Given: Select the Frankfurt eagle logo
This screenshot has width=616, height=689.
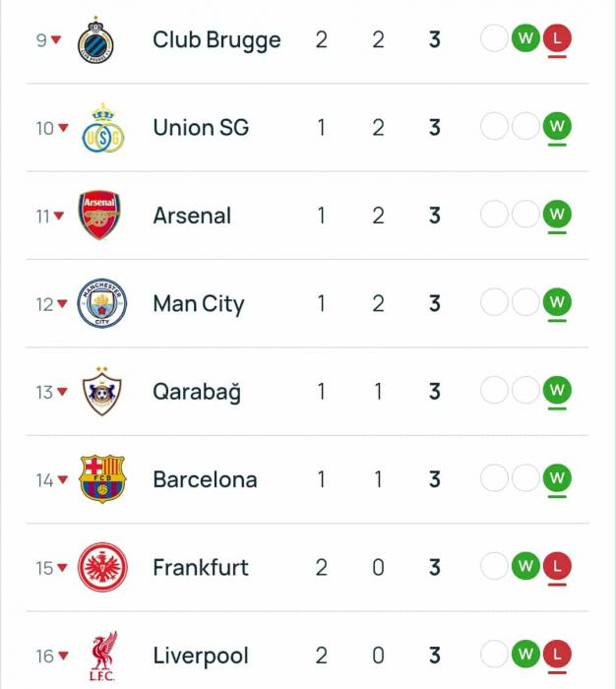Looking at the screenshot, I should click(x=102, y=568).
